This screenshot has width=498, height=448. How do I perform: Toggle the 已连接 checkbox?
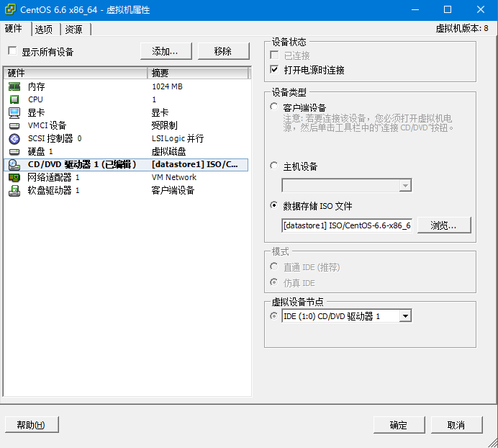(x=274, y=55)
